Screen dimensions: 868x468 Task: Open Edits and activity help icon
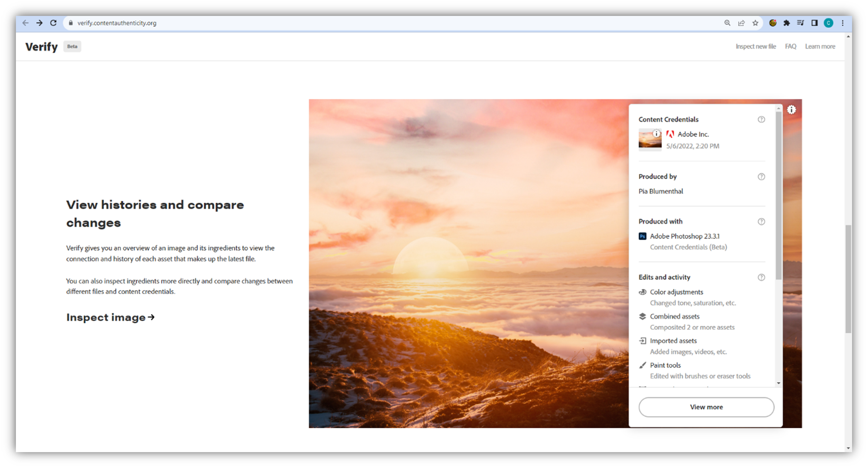click(x=761, y=277)
